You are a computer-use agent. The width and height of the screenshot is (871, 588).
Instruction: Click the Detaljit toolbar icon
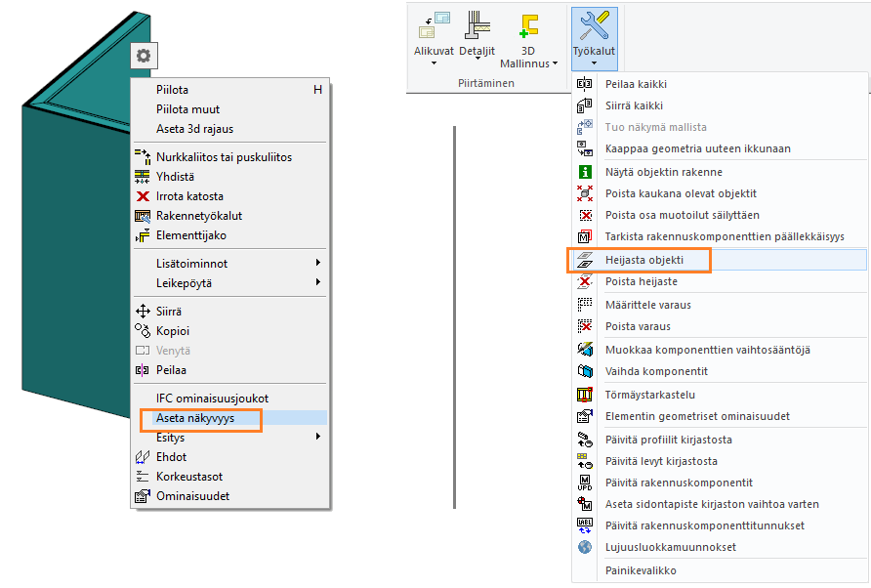coord(477,27)
